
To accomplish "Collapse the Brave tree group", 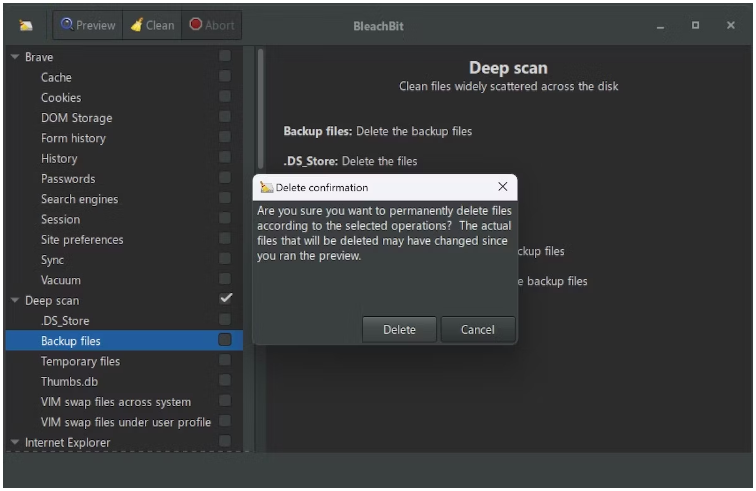I will coord(14,57).
